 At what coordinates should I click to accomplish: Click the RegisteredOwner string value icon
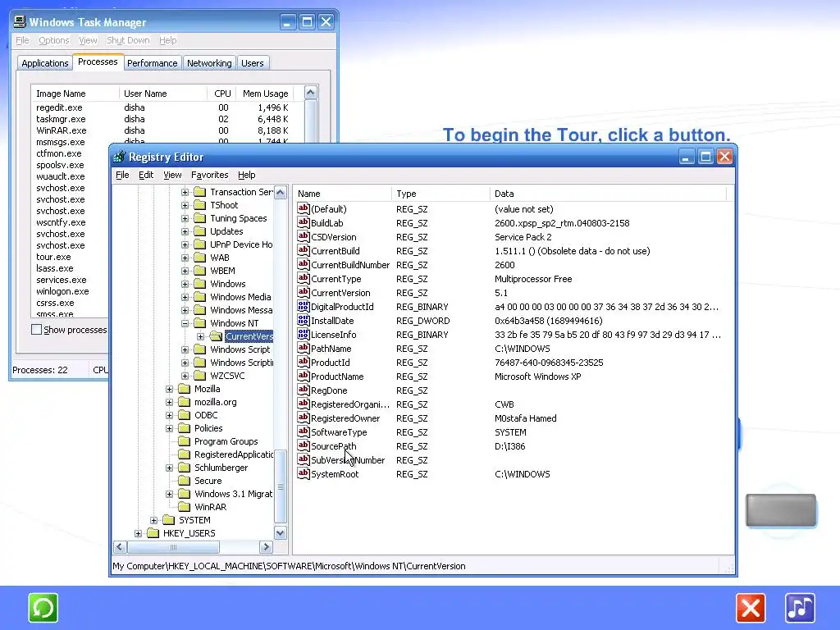tap(304, 418)
